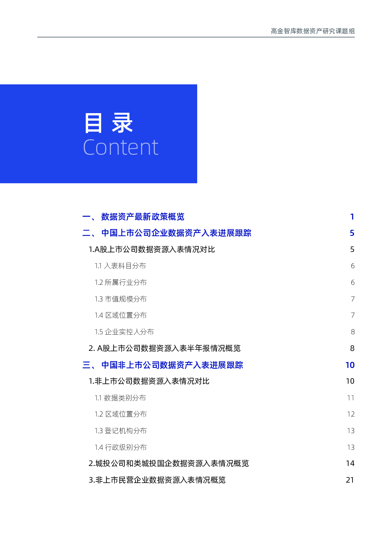Select the 1.2 区域位置分布 entry

click(121, 414)
